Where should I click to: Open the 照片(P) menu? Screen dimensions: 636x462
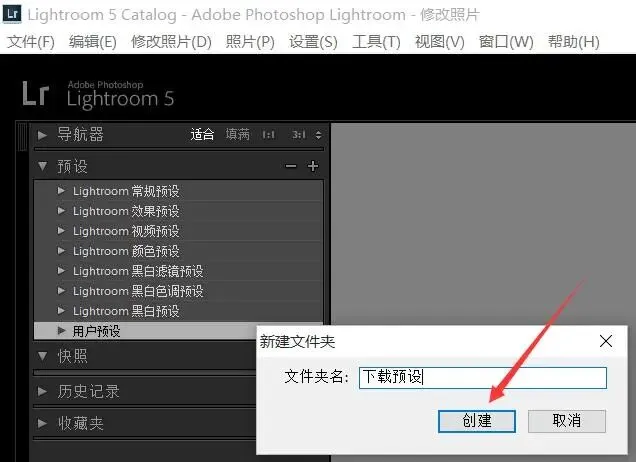point(250,41)
